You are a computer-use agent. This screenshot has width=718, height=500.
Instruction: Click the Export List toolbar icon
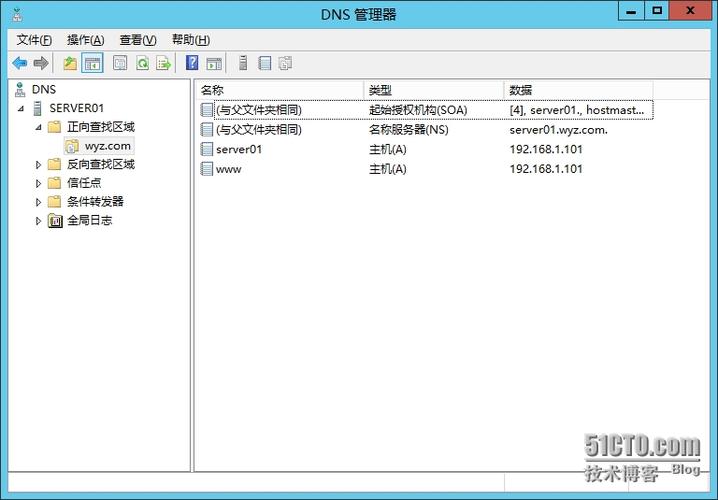[163, 63]
